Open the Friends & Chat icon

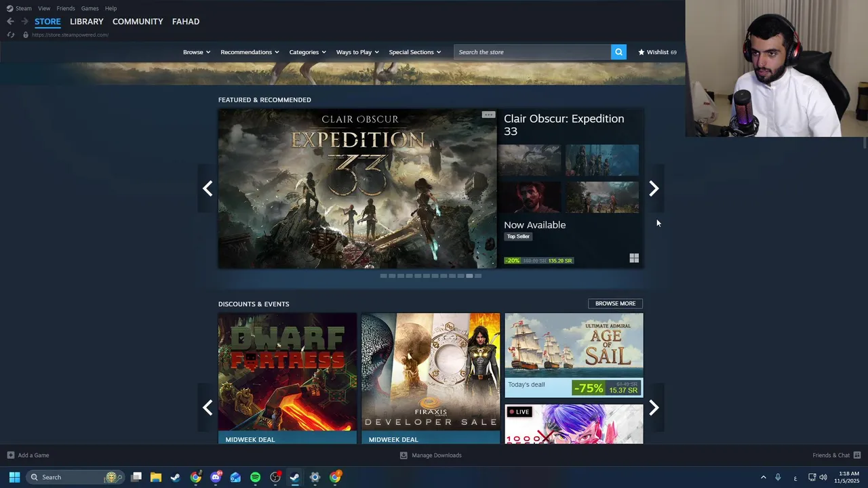(x=857, y=455)
